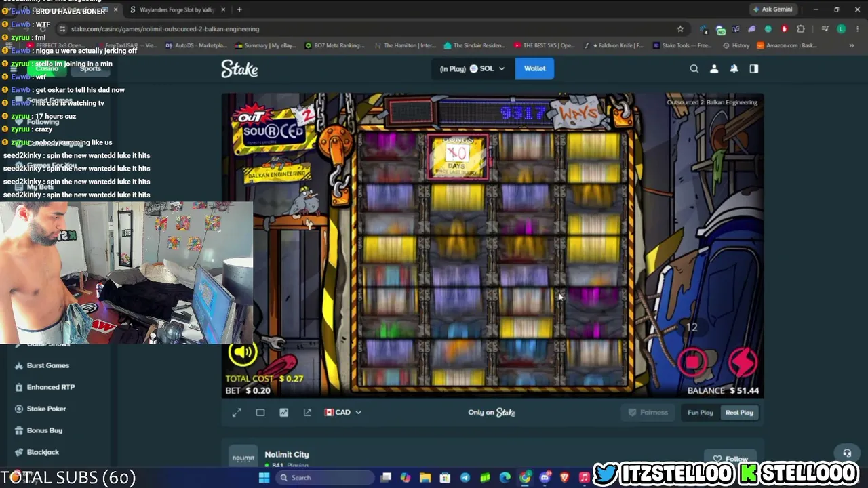Open the Summary My eBay bookmark
The image size is (868, 488).
(266, 45)
